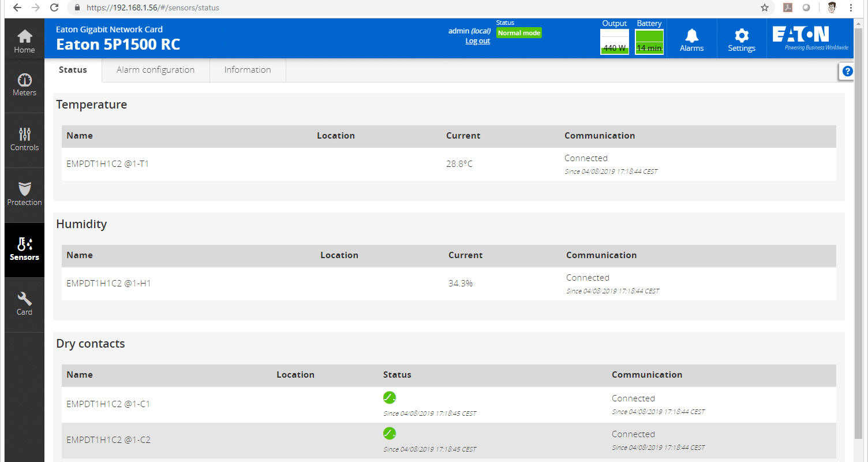This screenshot has height=462, width=868.
Task: Click the browser forward arrow
Action: 36,8
